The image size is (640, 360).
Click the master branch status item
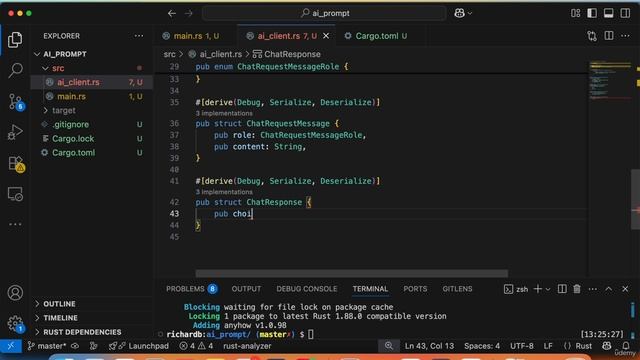tap(47, 346)
